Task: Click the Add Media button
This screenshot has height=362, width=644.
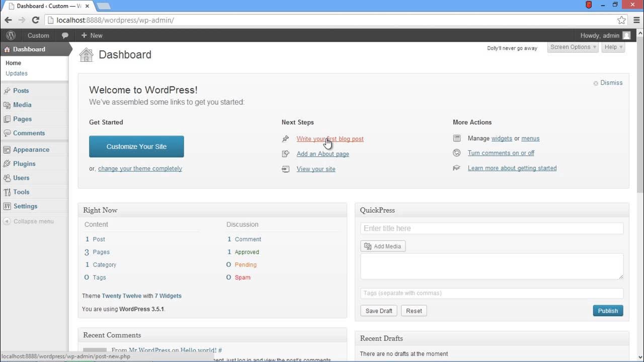Action: point(383,246)
